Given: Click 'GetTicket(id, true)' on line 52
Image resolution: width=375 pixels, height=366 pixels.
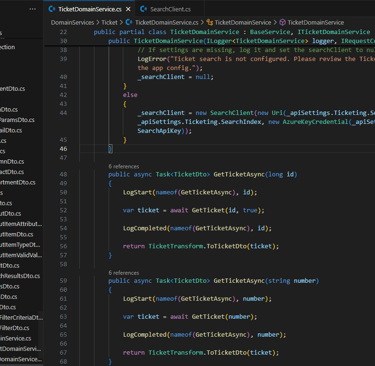Looking at the screenshot, I should [228, 210].
